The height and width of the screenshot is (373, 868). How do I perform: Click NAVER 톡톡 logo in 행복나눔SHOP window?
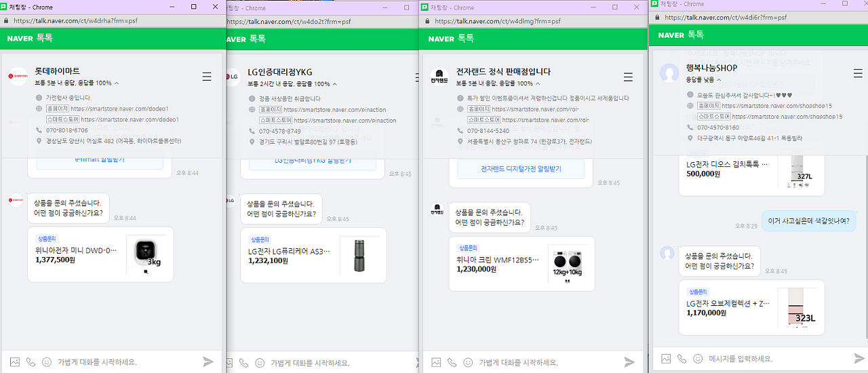point(681,35)
